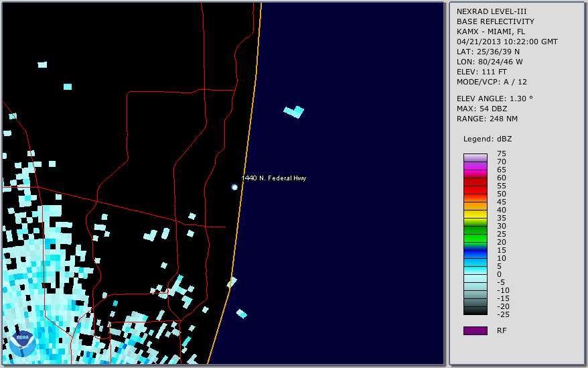588x368 pixels.
Task: Click the 'RF' legend label
Action: click(x=502, y=330)
